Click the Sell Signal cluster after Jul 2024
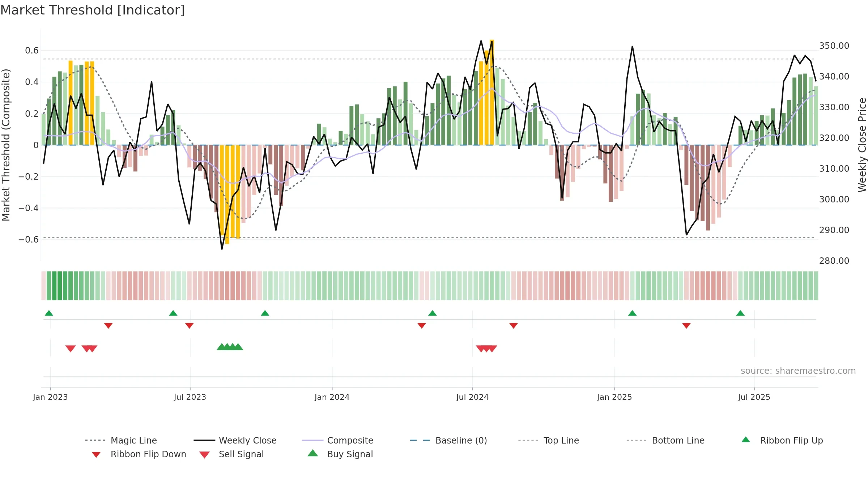Screen dimensions: 868x488 point(486,348)
